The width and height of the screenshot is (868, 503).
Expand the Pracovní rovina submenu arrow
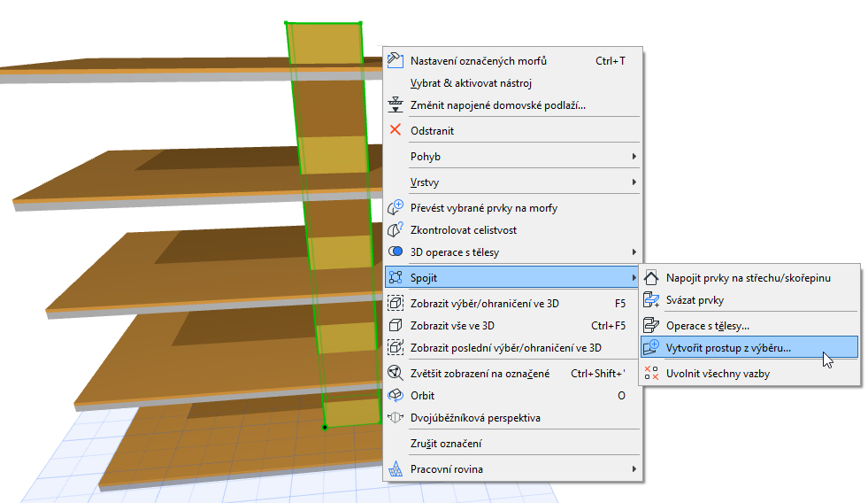(634, 468)
